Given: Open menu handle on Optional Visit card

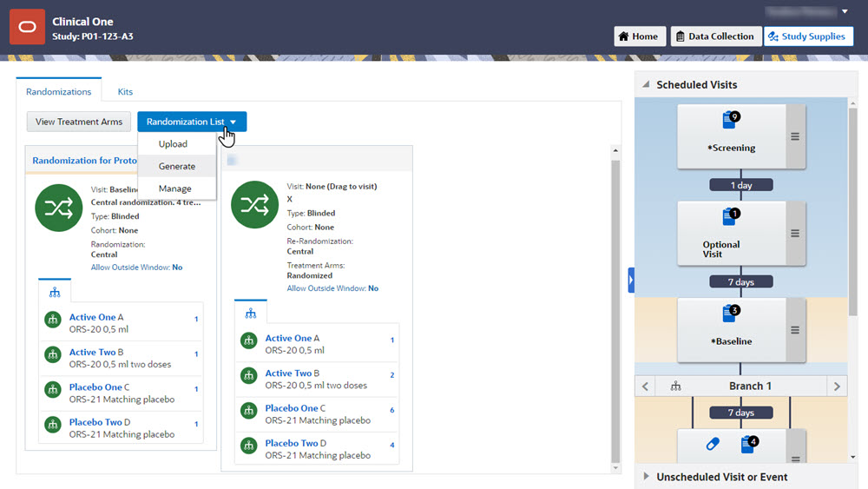Looking at the screenshot, I should [x=795, y=233].
